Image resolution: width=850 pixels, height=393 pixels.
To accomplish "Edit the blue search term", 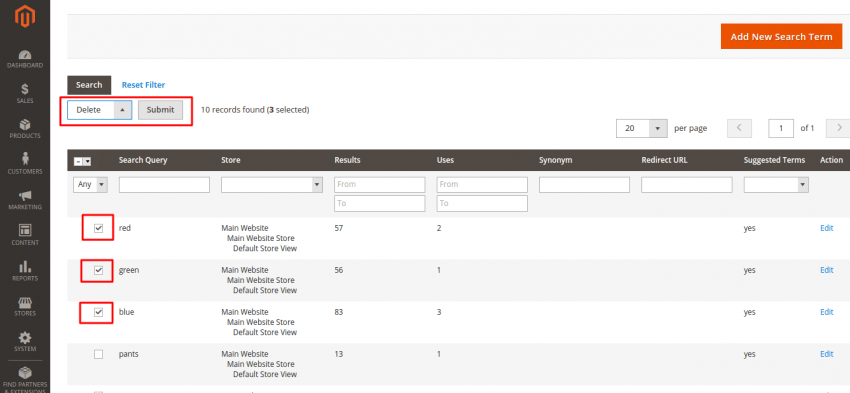I will (826, 312).
